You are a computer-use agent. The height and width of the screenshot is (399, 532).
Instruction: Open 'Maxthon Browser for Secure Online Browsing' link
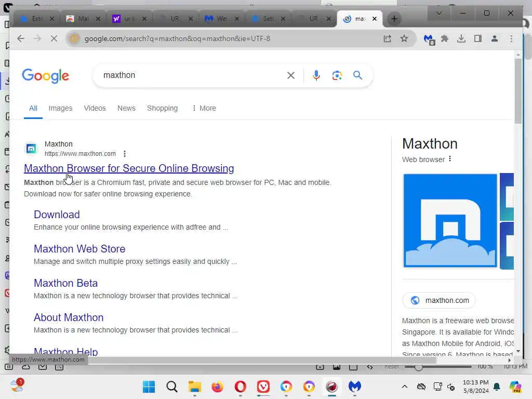pyautogui.click(x=129, y=168)
